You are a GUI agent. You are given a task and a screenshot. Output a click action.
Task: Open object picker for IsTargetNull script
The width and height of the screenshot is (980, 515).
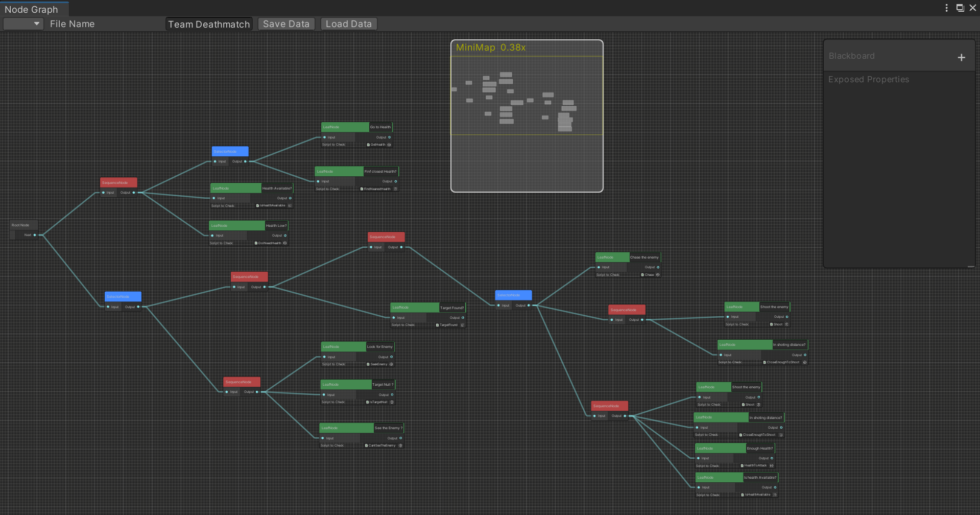pos(392,402)
